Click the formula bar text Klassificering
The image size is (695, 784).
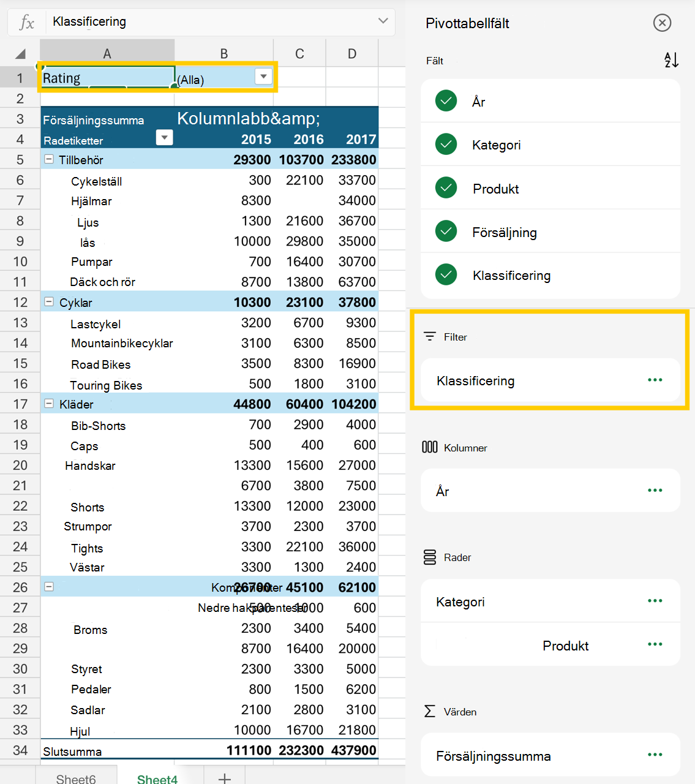click(89, 21)
